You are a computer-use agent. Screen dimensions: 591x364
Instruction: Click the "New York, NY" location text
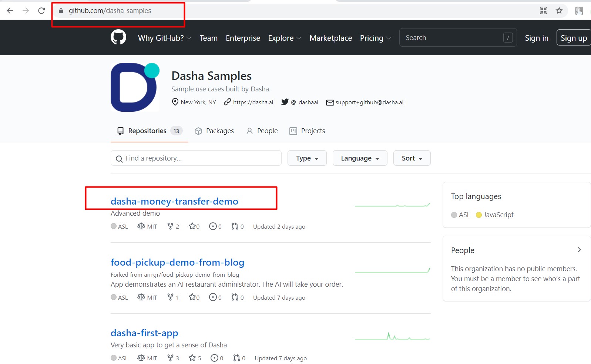(x=198, y=102)
